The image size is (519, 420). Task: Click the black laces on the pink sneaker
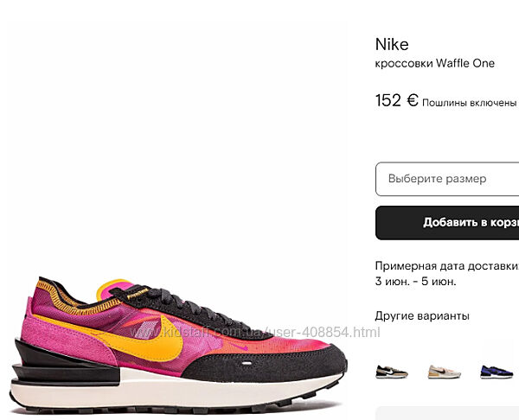tap(185, 308)
